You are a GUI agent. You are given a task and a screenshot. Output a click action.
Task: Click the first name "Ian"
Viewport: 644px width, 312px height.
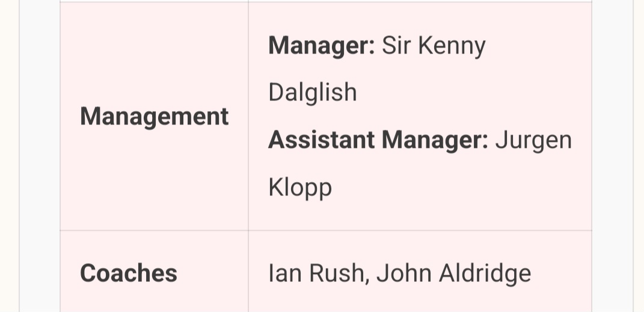(x=284, y=274)
